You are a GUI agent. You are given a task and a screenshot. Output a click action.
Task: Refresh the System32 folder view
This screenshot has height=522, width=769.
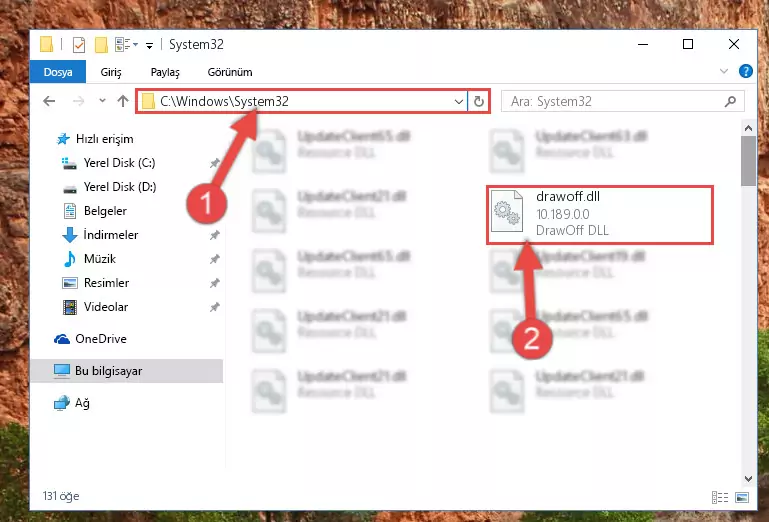479,102
